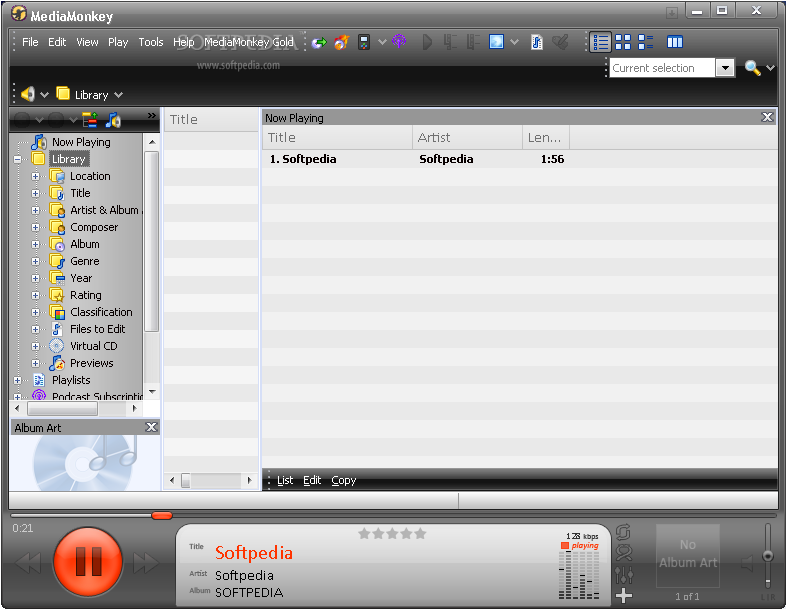Open the Copy menu in Now Playing
The height and width of the screenshot is (609, 790).
[344, 481]
